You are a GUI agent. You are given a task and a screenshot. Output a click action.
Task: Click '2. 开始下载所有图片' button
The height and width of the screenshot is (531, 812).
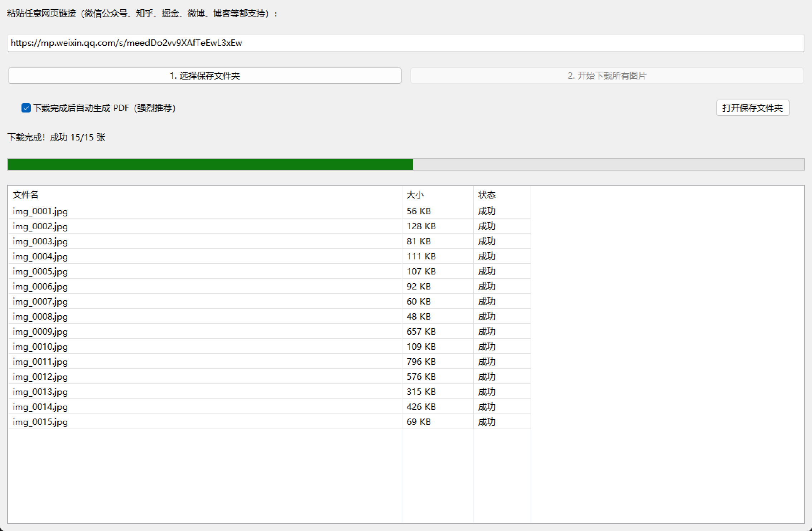pos(607,76)
